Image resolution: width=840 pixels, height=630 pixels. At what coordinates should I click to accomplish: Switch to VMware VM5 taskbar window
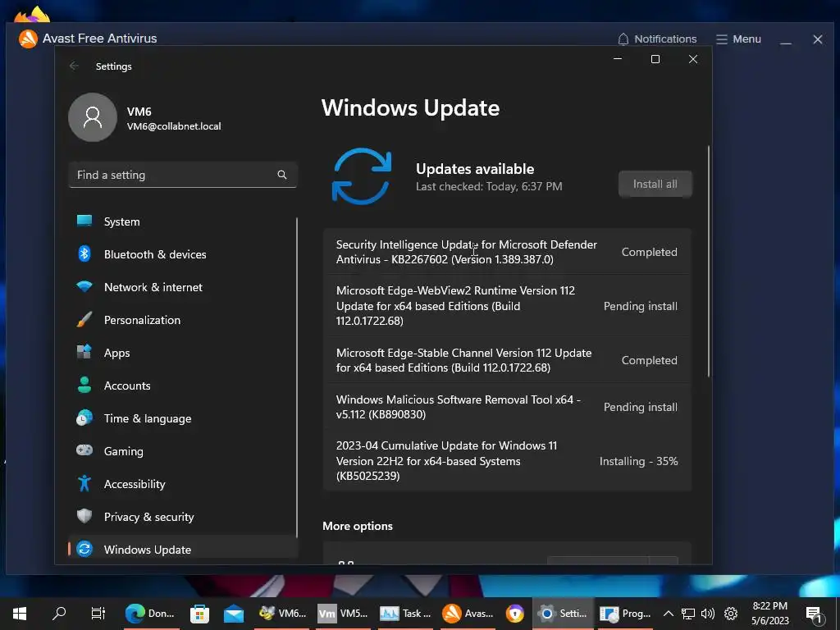343,614
